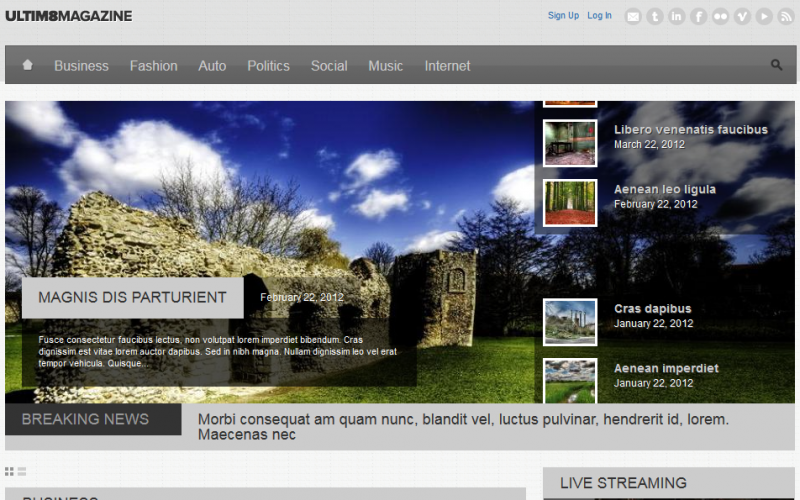Open the LinkedIn social icon
Screen dimensions: 800x500
click(x=677, y=16)
